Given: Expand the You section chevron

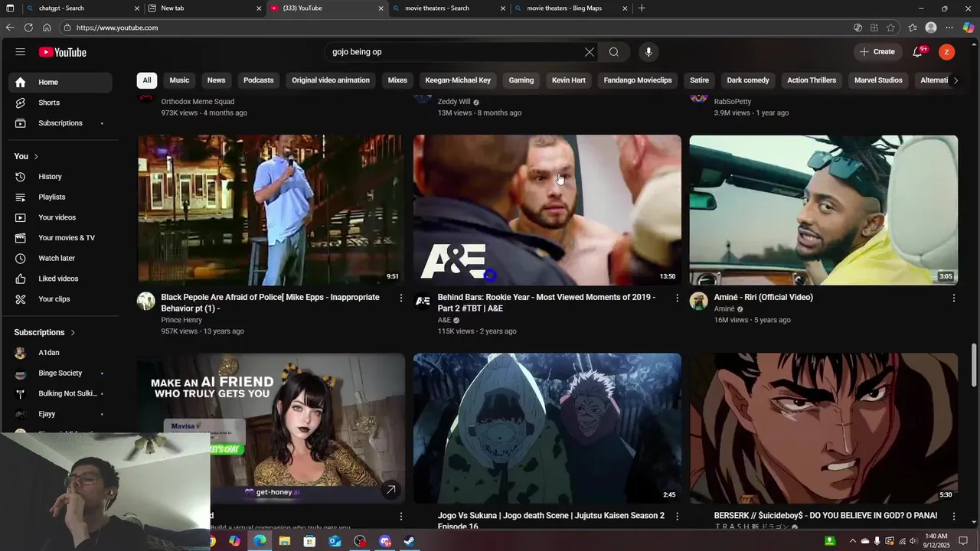Looking at the screenshot, I should 36,156.
